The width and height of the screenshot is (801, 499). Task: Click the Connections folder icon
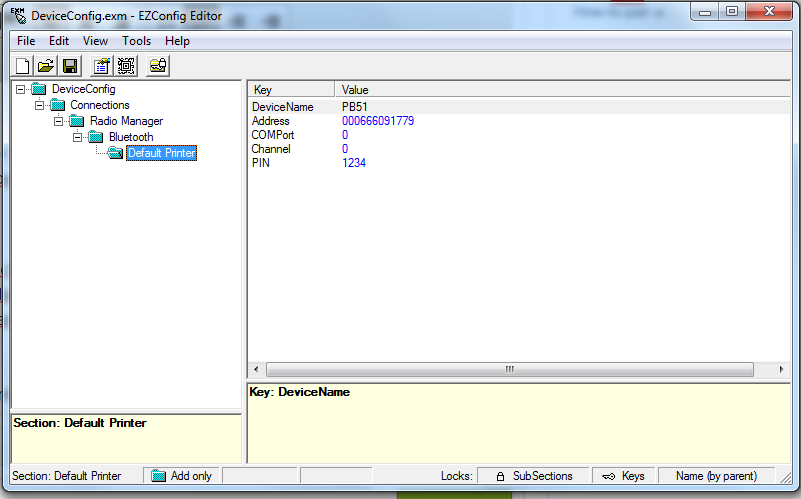57,105
